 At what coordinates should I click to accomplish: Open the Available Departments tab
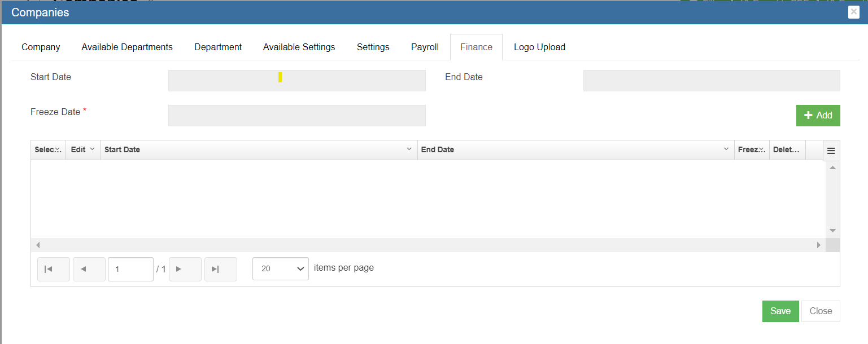pos(127,47)
